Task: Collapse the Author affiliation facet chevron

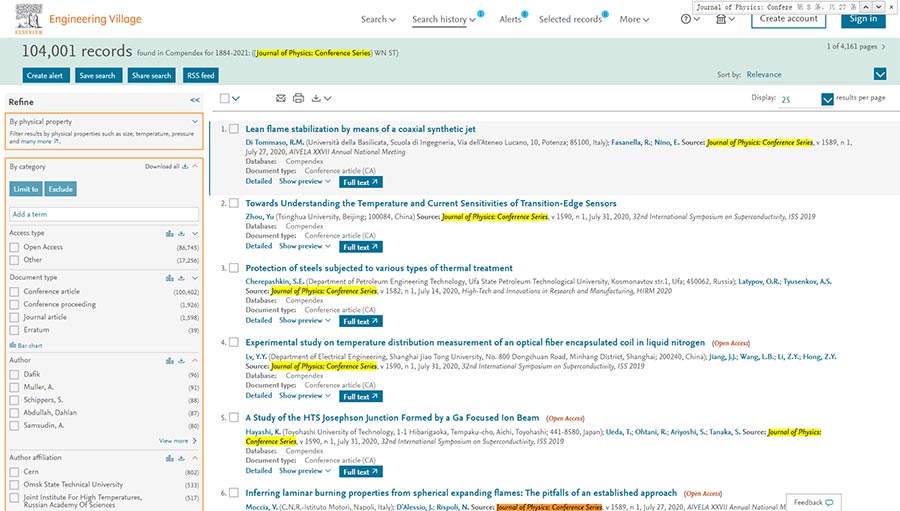Action: click(195, 458)
